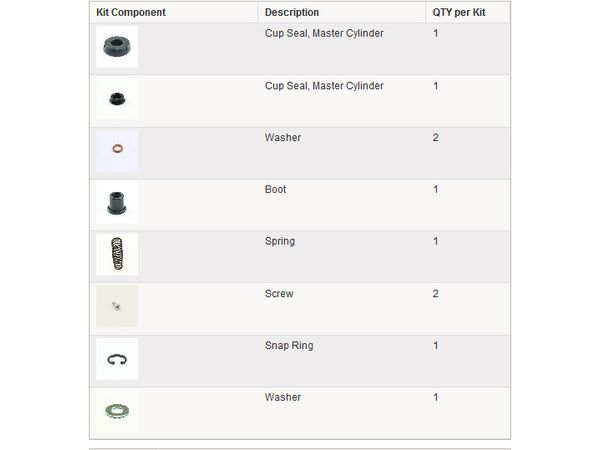The image size is (600, 450).
Task: Click the Kit Component column header
Action: coord(131,12)
